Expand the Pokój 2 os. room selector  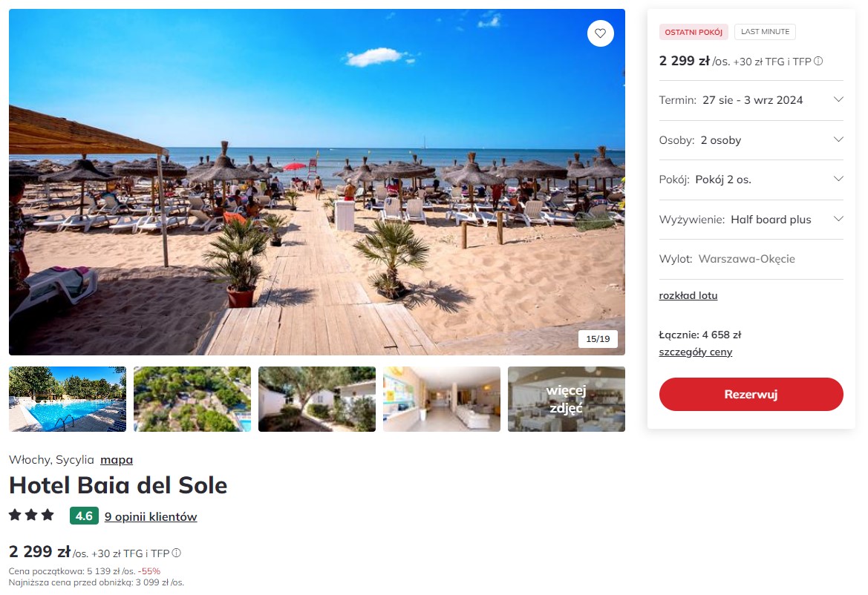(751, 180)
